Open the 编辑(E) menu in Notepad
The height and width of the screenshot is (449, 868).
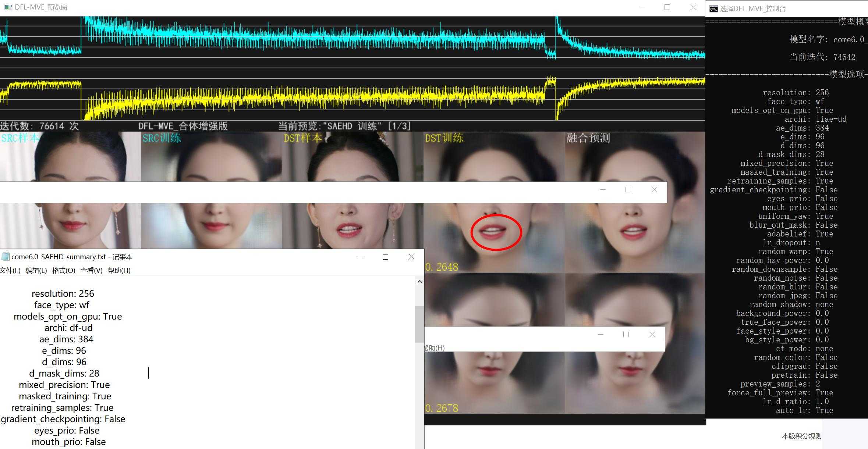36,270
